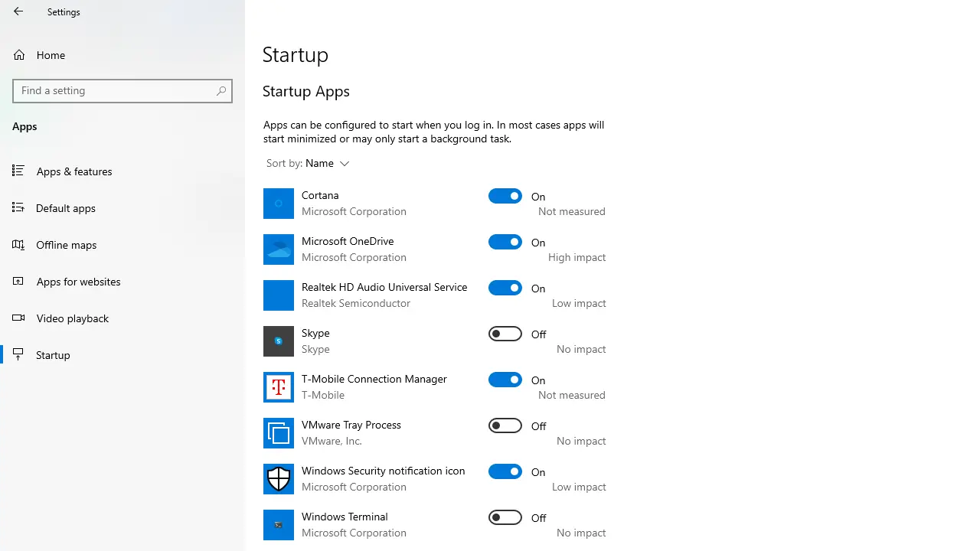Click the Cortana app icon
Image resolution: width=980 pixels, height=551 pixels.
[x=279, y=204]
